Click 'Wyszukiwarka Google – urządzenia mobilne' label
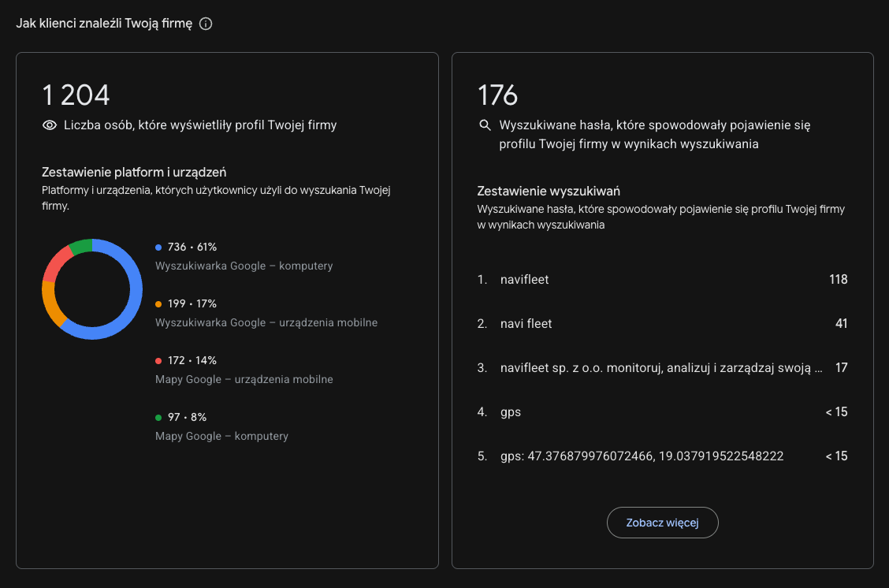Screen dimensions: 889x588 point(266,322)
